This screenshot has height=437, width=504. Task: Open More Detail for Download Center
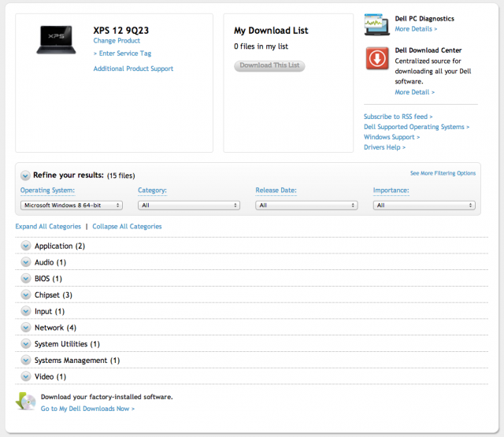[x=415, y=92]
